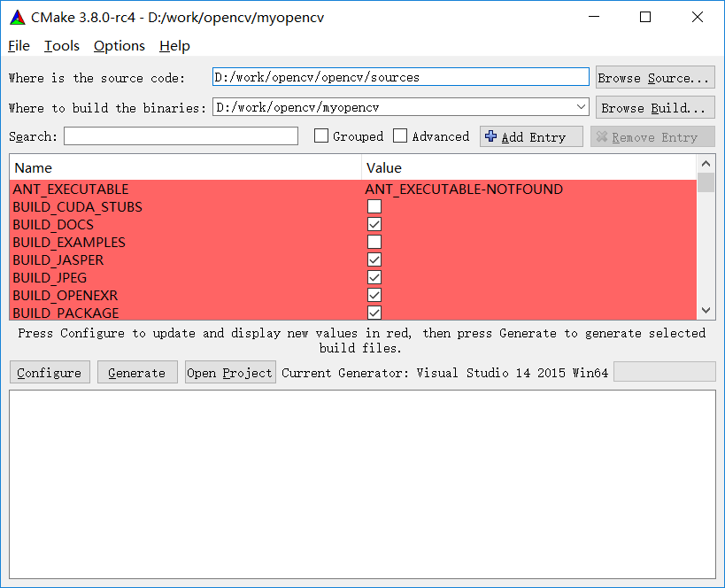The height and width of the screenshot is (588, 725).
Task: Minimize the CMake window
Action: [x=594, y=17]
